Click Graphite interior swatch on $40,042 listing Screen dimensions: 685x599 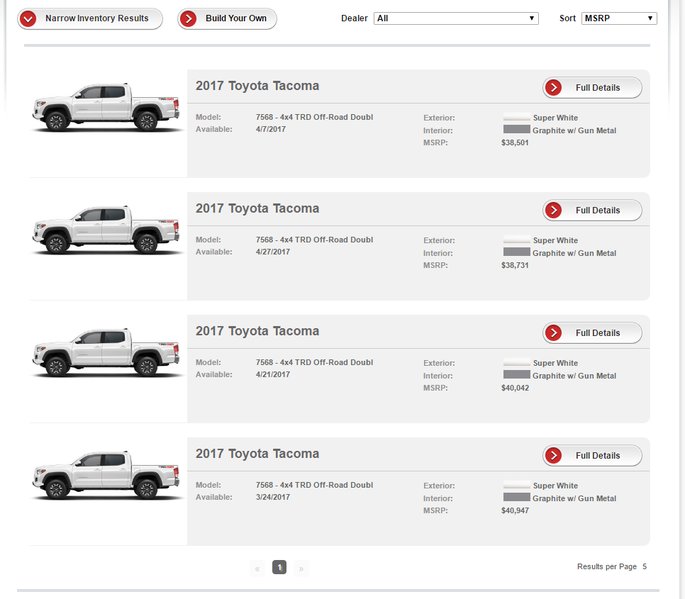[x=516, y=375]
